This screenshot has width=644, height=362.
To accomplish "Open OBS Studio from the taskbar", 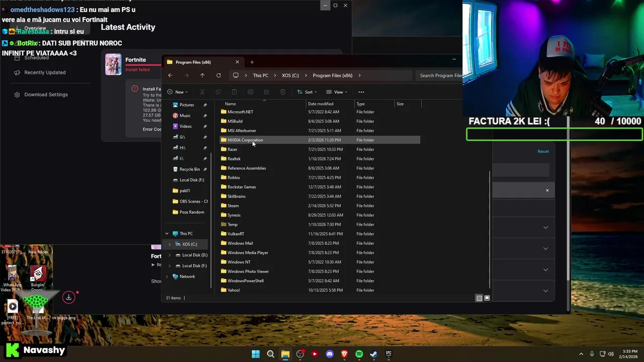I will (x=300, y=354).
